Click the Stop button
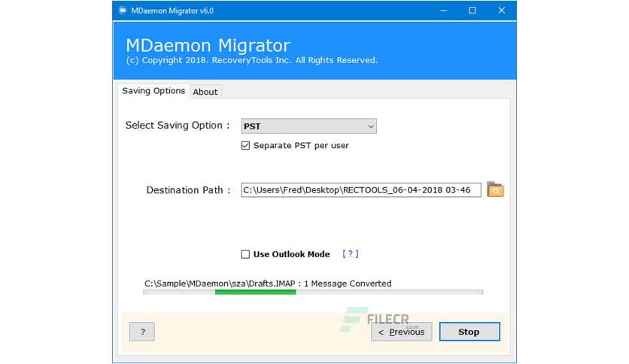Viewport: 629px width, 364px height. 469,332
